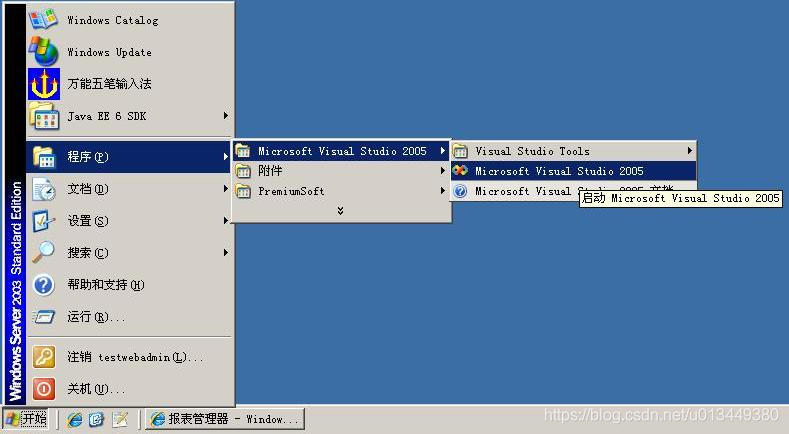Choose 关机(U)... shutdown entry
Screen dimensions: 789x434
(130, 389)
